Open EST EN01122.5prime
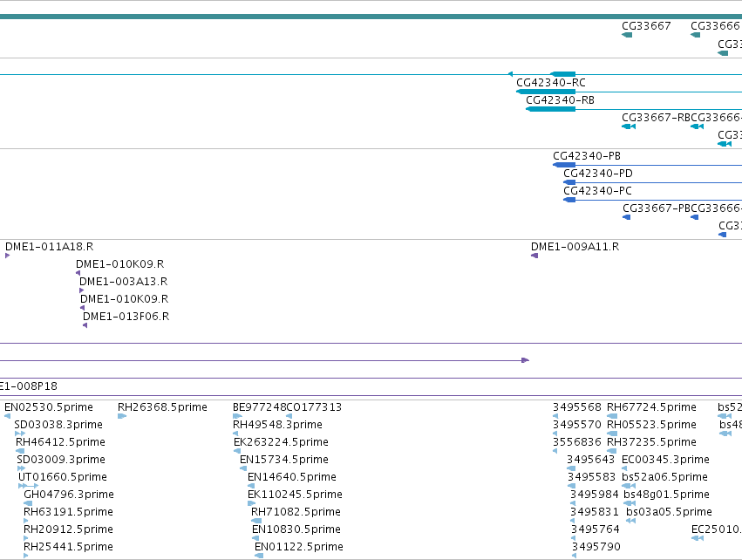 [299, 547]
